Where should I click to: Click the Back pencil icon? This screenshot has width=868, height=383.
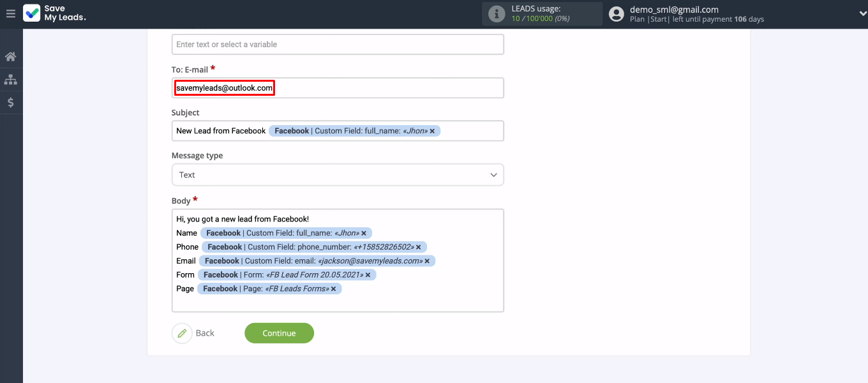(x=182, y=333)
